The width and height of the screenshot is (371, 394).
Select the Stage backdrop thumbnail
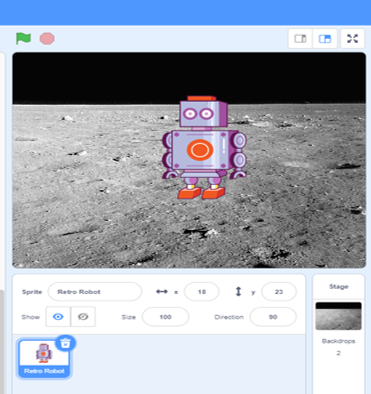tap(338, 316)
